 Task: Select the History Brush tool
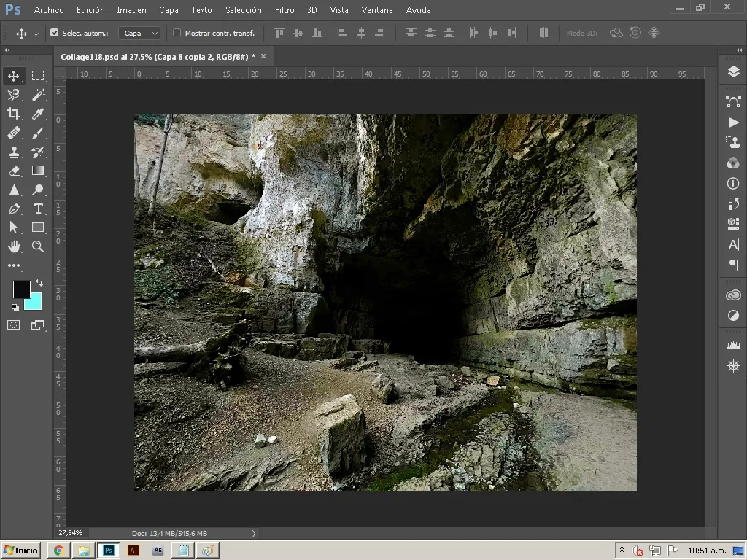(x=38, y=152)
